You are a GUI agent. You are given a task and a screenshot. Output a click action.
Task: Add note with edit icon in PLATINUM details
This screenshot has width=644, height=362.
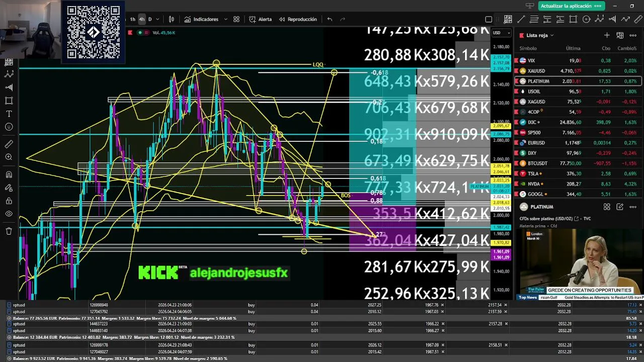tap(620, 207)
